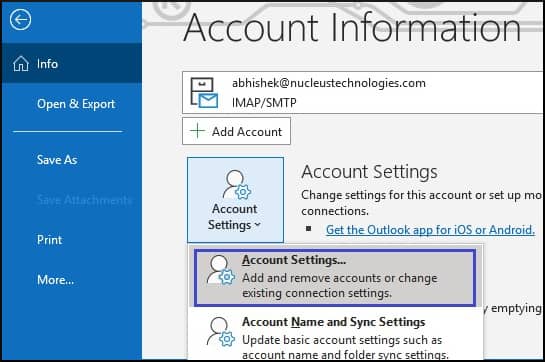The height and width of the screenshot is (362, 545).
Task: Click icon beside Account Settings... menu entry
Action: 221,271
